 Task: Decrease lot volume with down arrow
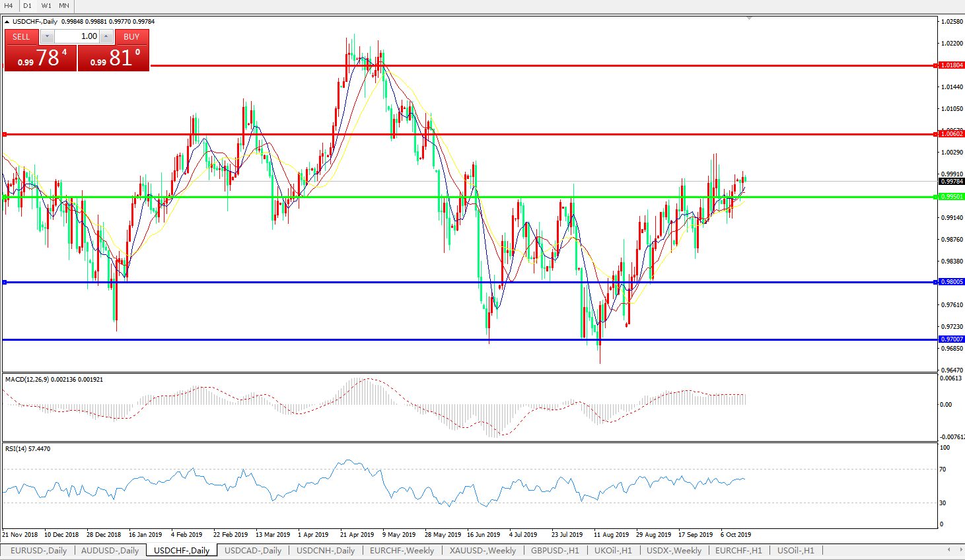click(48, 37)
